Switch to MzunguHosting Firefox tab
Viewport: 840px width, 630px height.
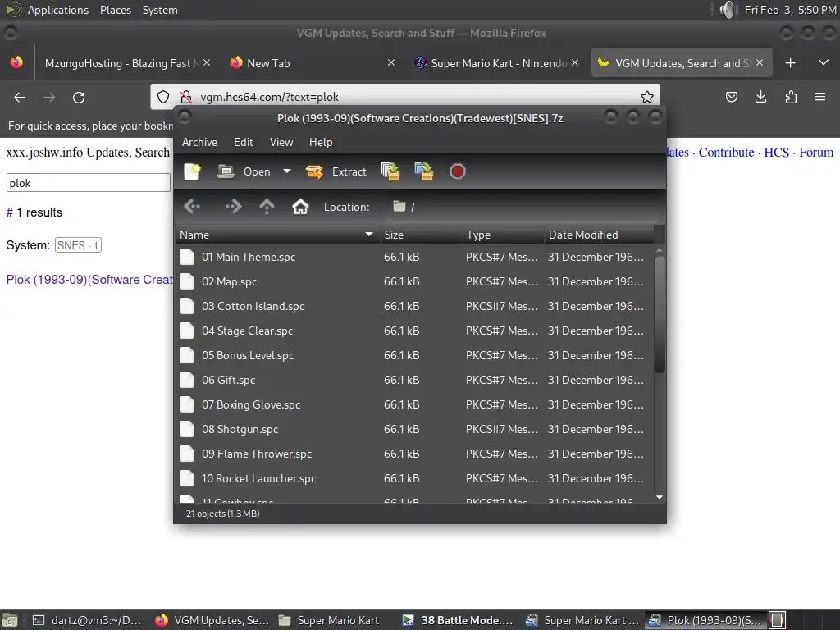click(x=121, y=63)
